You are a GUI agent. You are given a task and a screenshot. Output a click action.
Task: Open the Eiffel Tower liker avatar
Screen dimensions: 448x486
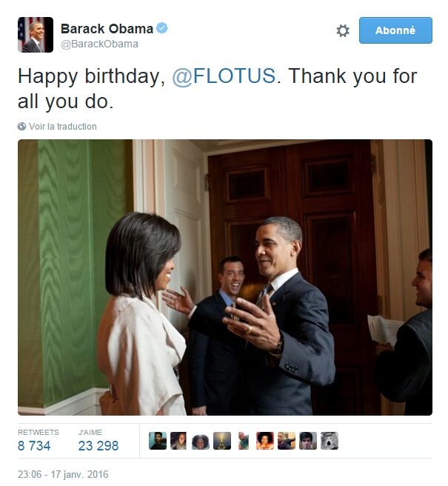(222, 441)
